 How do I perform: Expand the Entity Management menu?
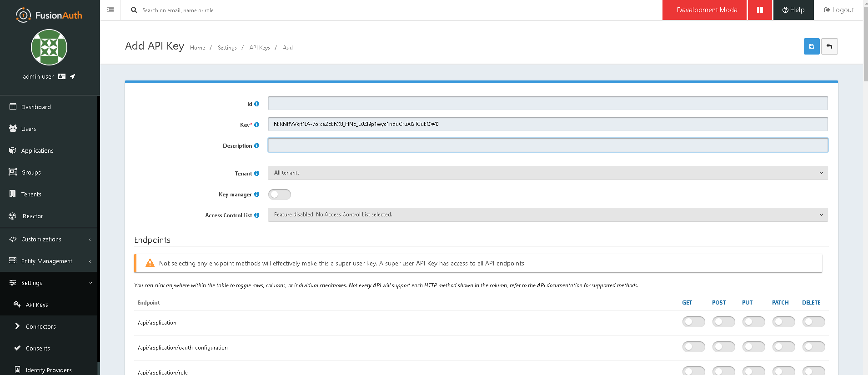(49, 261)
